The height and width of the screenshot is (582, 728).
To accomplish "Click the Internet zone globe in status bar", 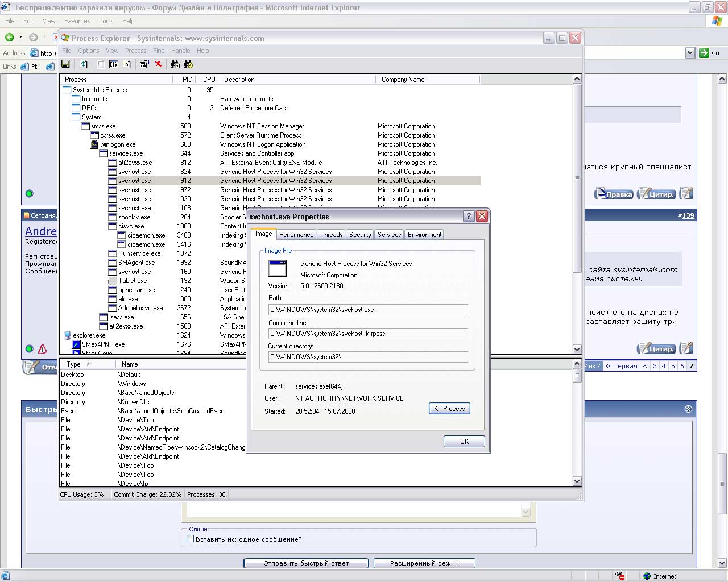I will point(647,576).
